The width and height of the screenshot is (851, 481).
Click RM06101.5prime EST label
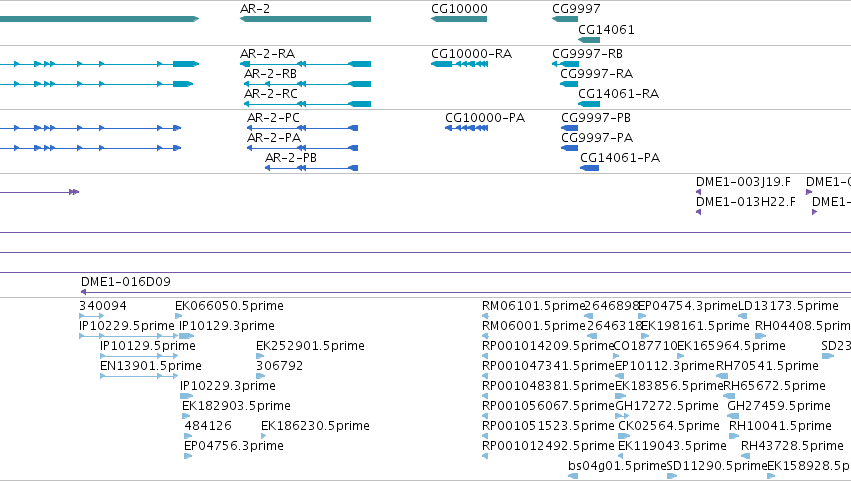534,306
